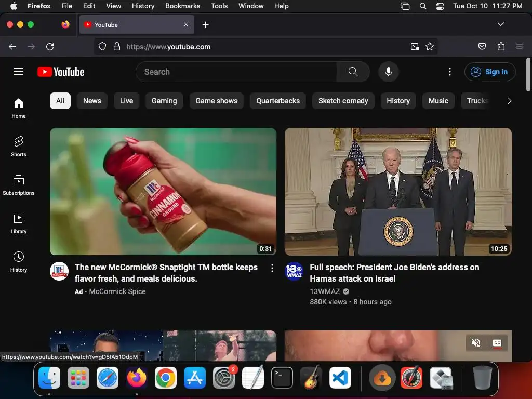Select the Music category chip

coord(438,101)
